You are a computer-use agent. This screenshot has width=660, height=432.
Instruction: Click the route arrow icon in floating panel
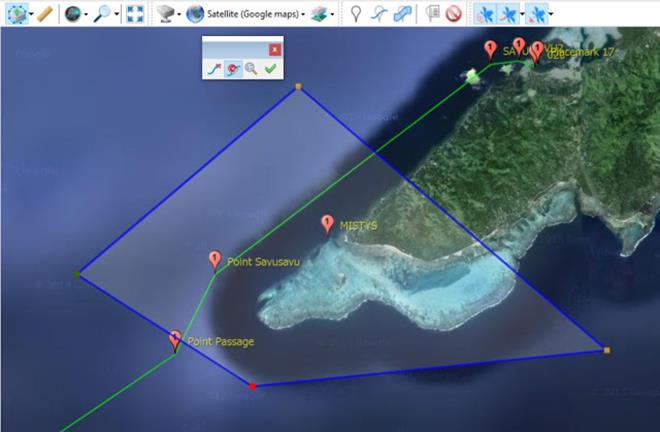click(x=214, y=69)
